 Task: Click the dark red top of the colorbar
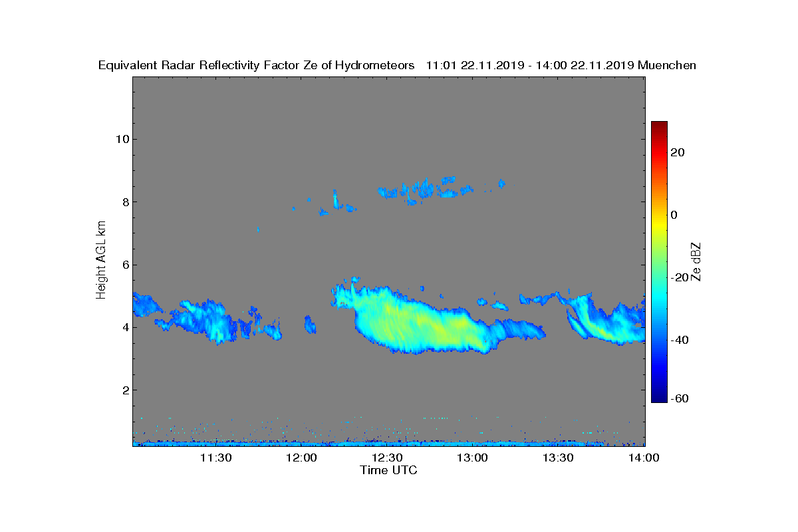pos(659,126)
